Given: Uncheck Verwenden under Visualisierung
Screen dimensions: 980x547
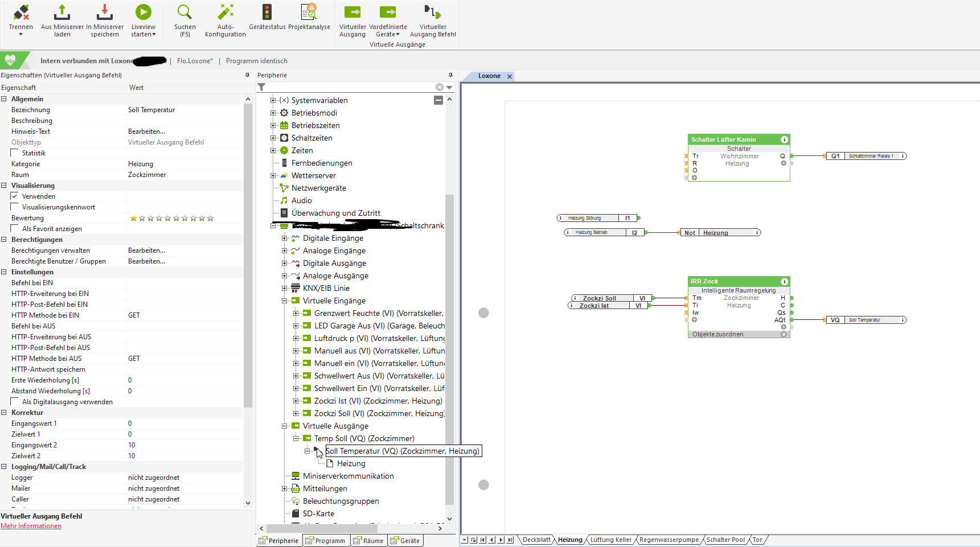Looking at the screenshot, I should 15,196.
